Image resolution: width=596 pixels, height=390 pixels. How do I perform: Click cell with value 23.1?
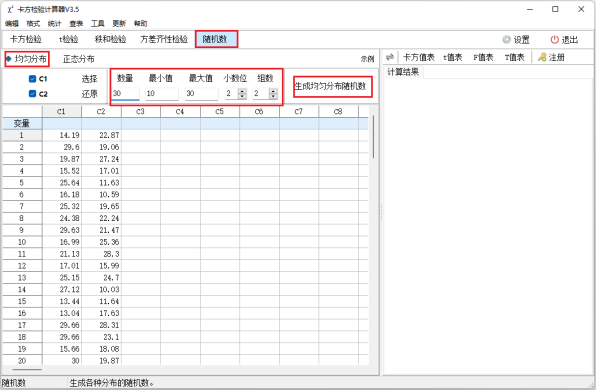click(x=101, y=337)
